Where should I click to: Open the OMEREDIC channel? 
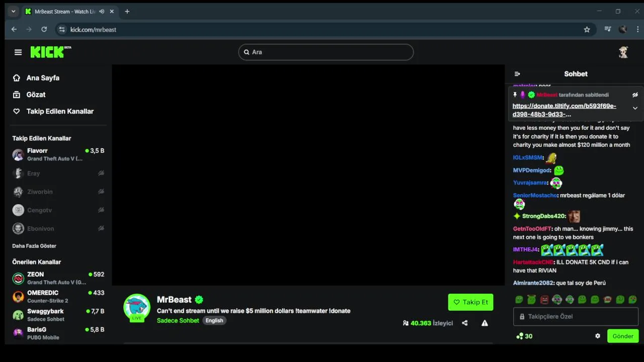point(58,296)
